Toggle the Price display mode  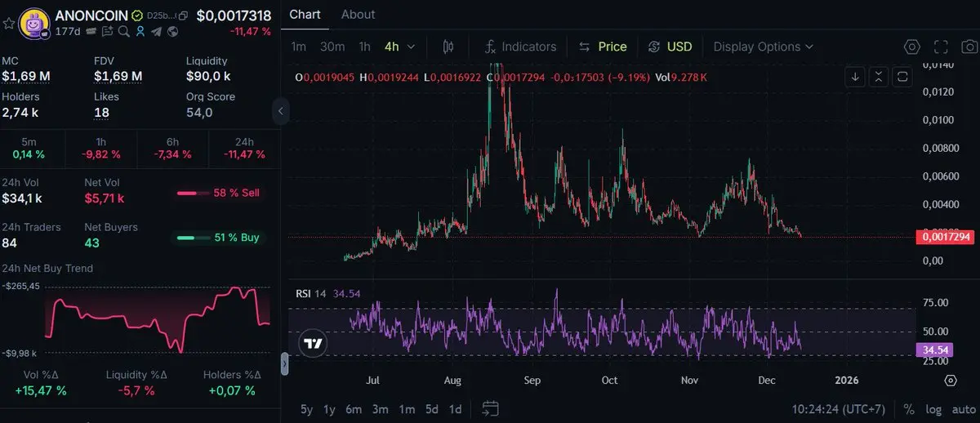coord(603,47)
